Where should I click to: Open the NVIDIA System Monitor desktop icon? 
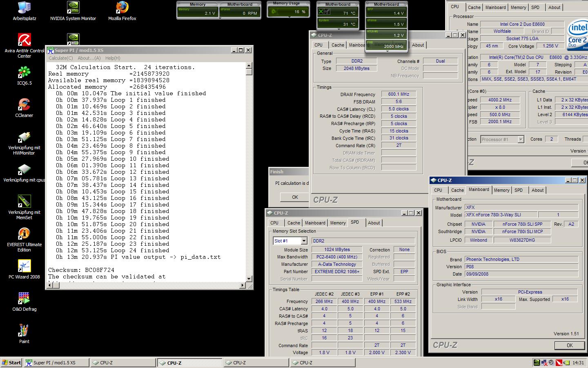click(x=73, y=8)
